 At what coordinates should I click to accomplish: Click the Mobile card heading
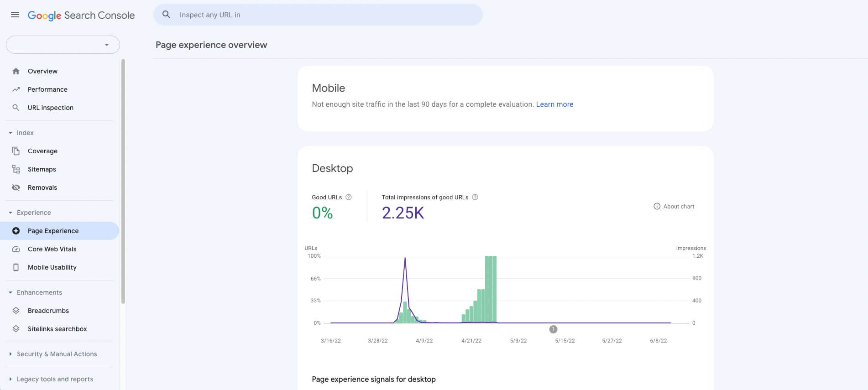coord(329,88)
